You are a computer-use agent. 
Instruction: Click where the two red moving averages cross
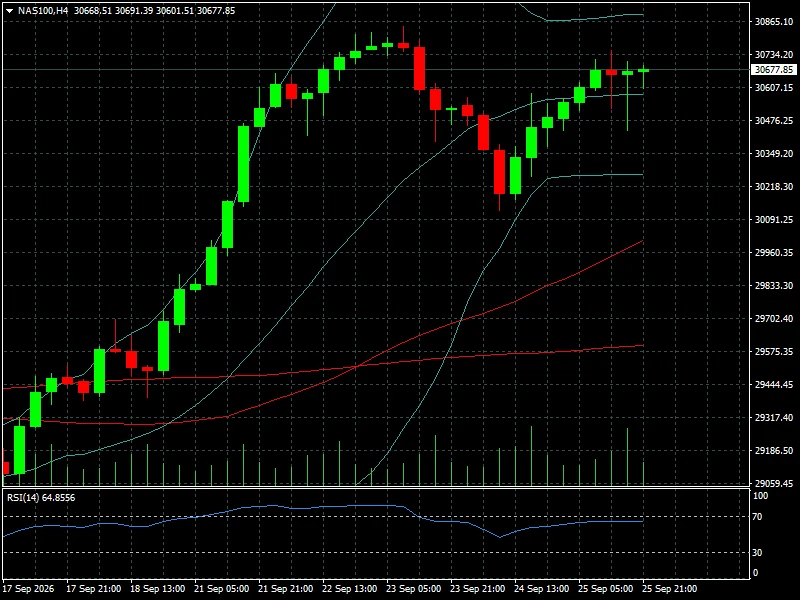tap(358, 366)
